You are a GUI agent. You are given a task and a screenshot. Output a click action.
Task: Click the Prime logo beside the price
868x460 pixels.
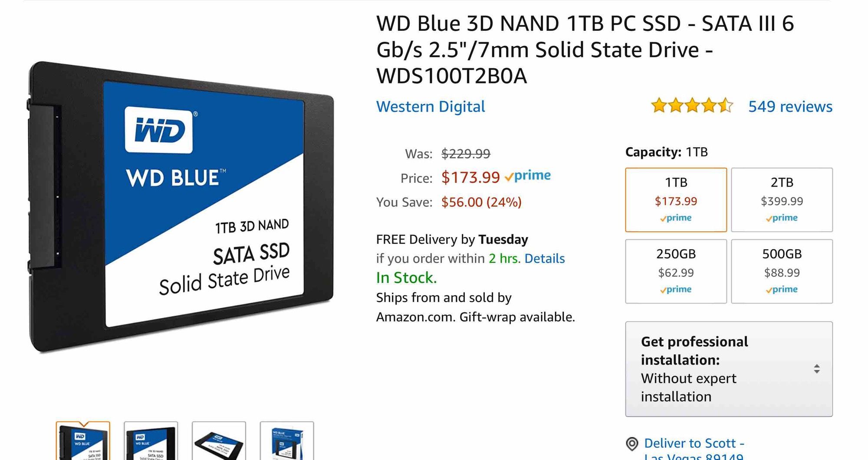click(x=528, y=176)
